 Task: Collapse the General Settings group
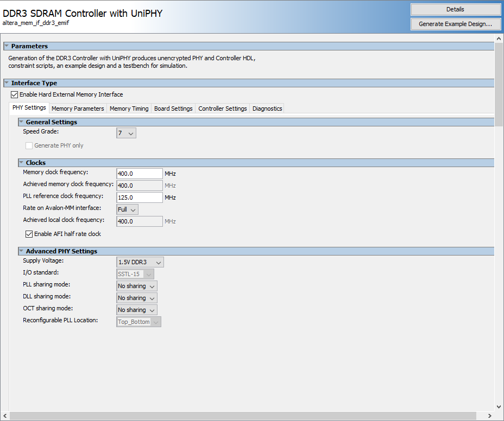click(21, 122)
